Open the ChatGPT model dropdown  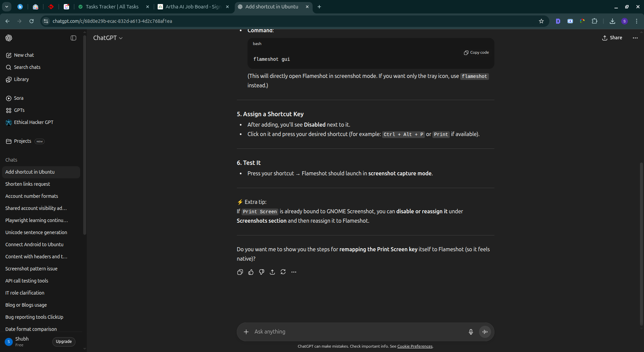click(x=108, y=38)
